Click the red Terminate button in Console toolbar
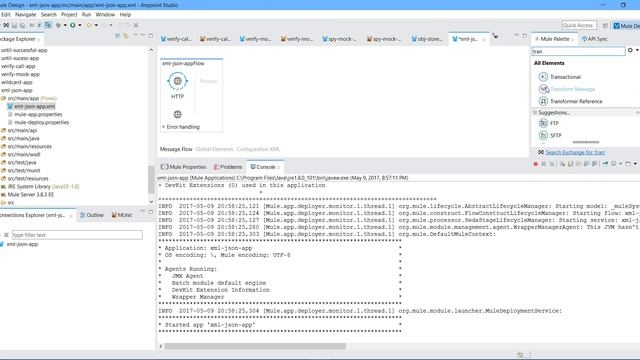 pyautogui.click(x=536, y=164)
